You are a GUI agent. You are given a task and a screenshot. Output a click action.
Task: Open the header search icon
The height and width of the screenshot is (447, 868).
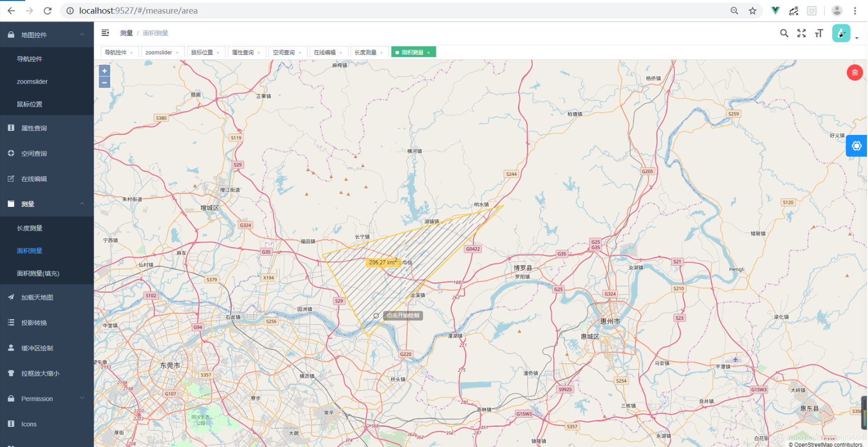pos(784,33)
